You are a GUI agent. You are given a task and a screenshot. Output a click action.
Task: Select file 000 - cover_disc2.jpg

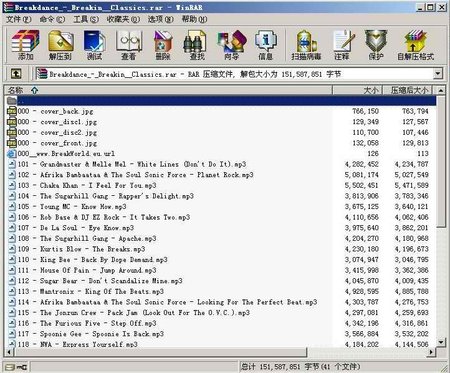pos(57,132)
